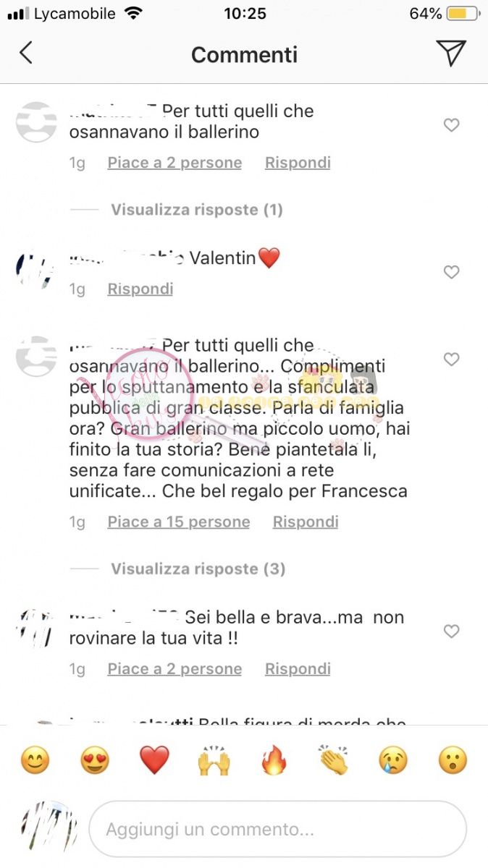Like the 'Sei bella e brava' comment
488x868 pixels.
tap(451, 631)
